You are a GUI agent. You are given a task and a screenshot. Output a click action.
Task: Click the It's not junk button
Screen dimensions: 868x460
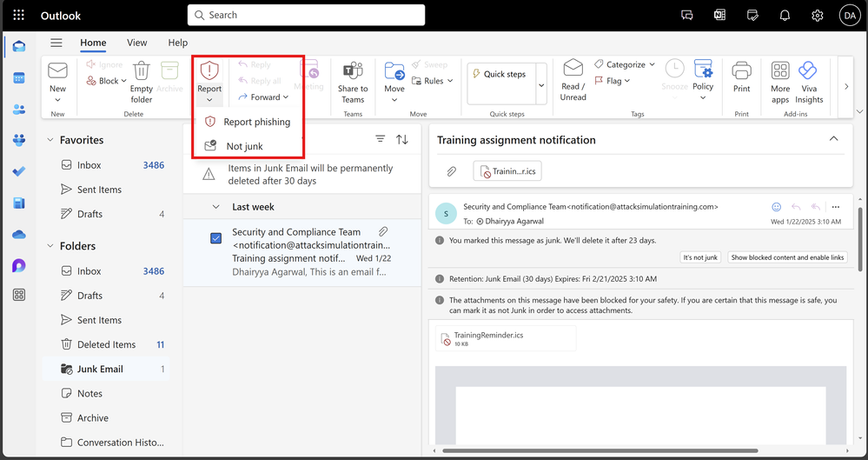700,257
